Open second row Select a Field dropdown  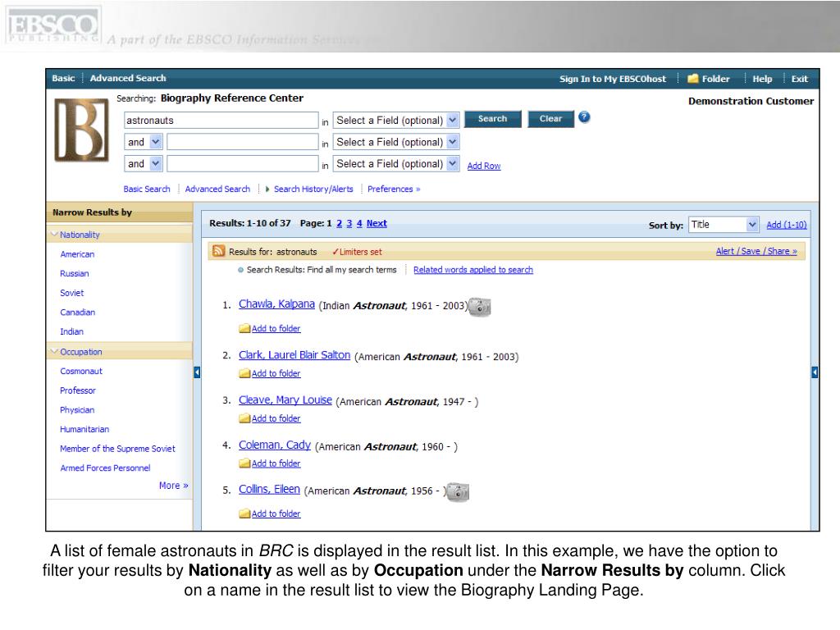(x=396, y=142)
